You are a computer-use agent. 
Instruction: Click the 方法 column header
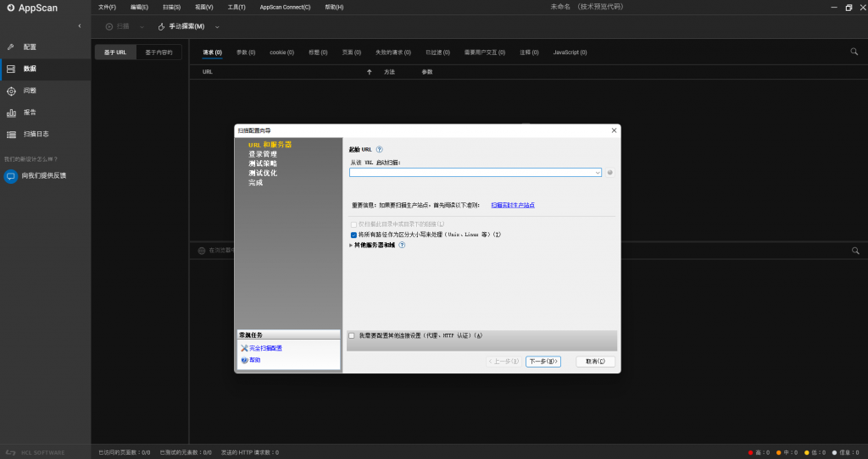pos(390,72)
